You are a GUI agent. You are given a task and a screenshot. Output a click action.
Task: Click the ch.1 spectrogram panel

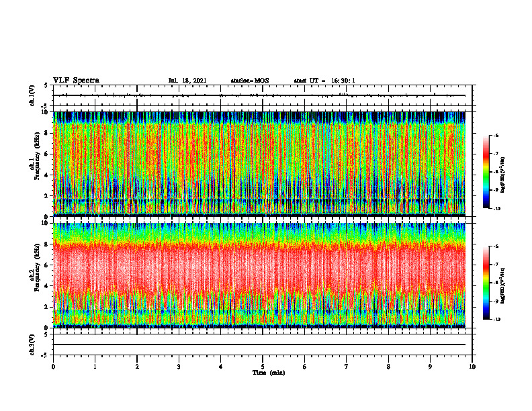point(259,164)
